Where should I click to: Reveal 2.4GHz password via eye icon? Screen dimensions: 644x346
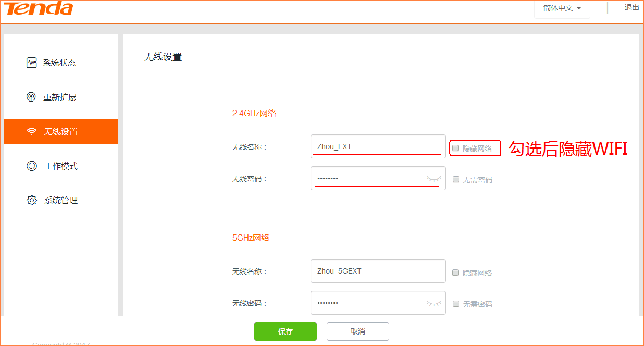(x=434, y=179)
